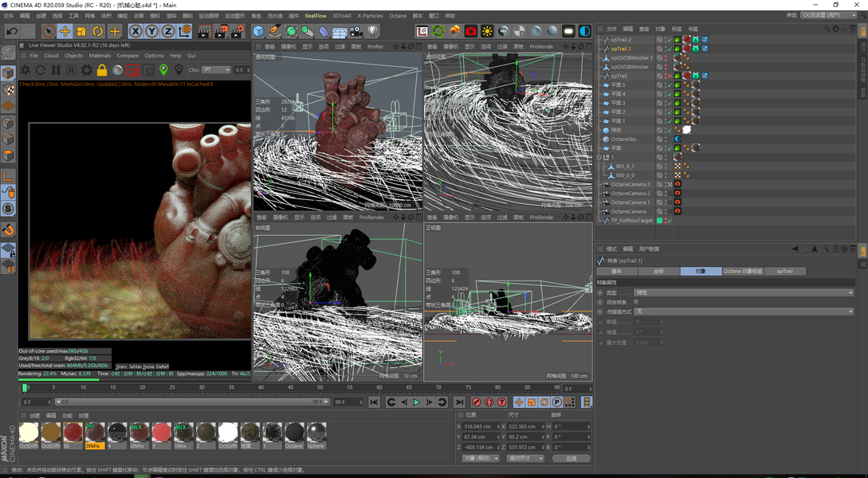
Task: Select the Rotate tool in top toolbar
Action: [x=98, y=31]
